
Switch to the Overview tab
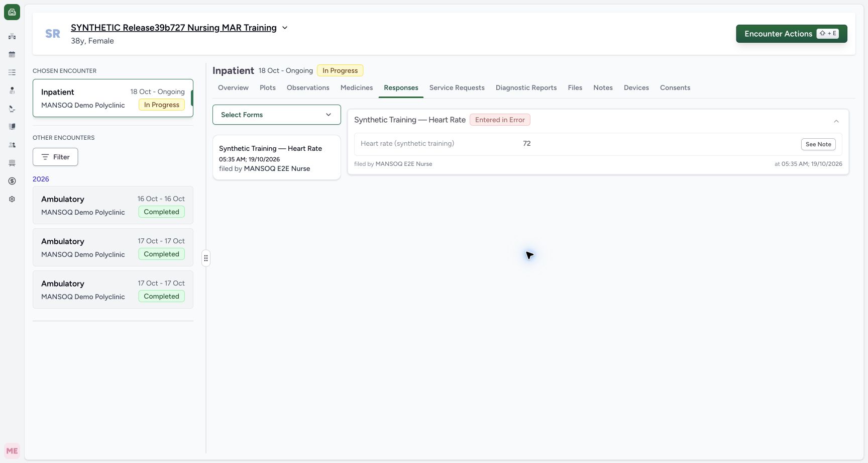[233, 87]
